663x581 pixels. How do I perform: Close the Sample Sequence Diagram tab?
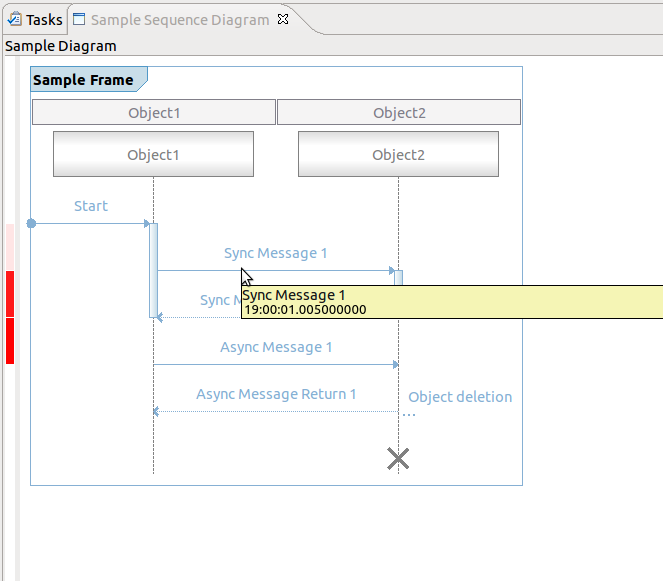point(283,19)
